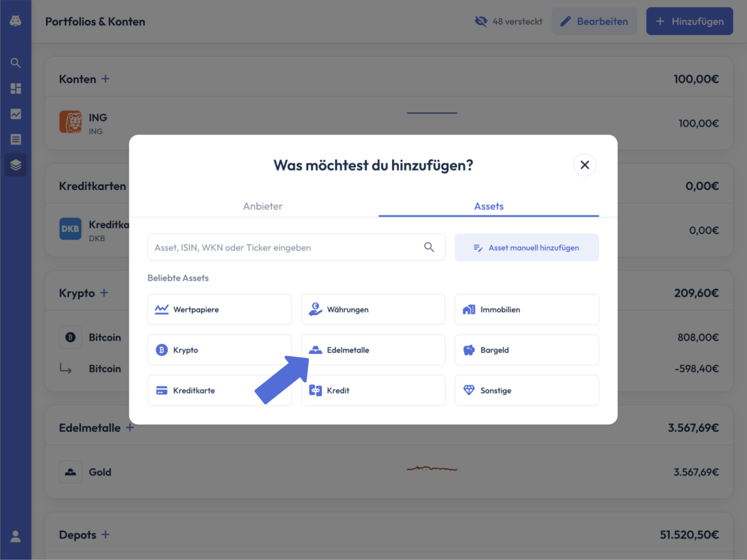Add new item next to Konten
The width and height of the screenshot is (747, 560).
[x=105, y=79]
